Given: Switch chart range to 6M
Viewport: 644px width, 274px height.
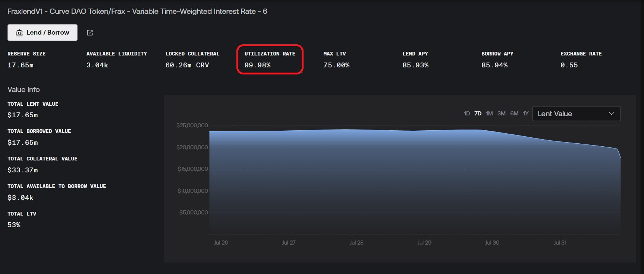Looking at the screenshot, I should (x=514, y=114).
